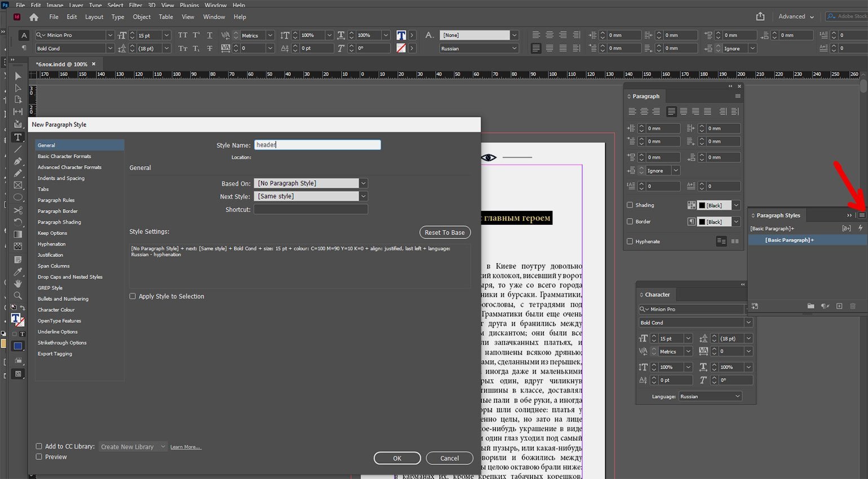
Task: Open the Language dropdown in Character panel
Action: coord(710,397)
